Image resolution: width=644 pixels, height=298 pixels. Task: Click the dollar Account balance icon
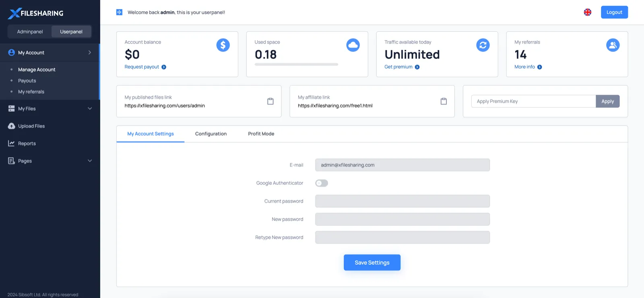[x=223, y=45]
